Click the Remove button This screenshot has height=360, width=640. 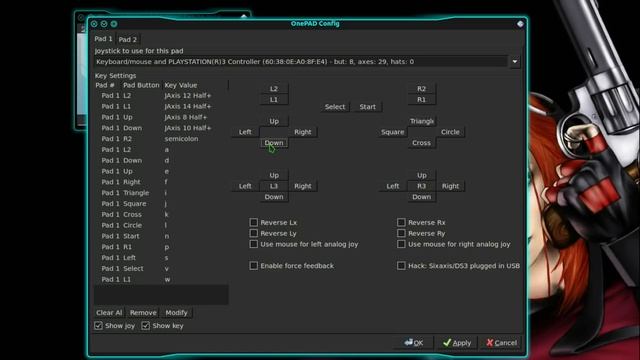pyautogui.click(x=143, y=313)
